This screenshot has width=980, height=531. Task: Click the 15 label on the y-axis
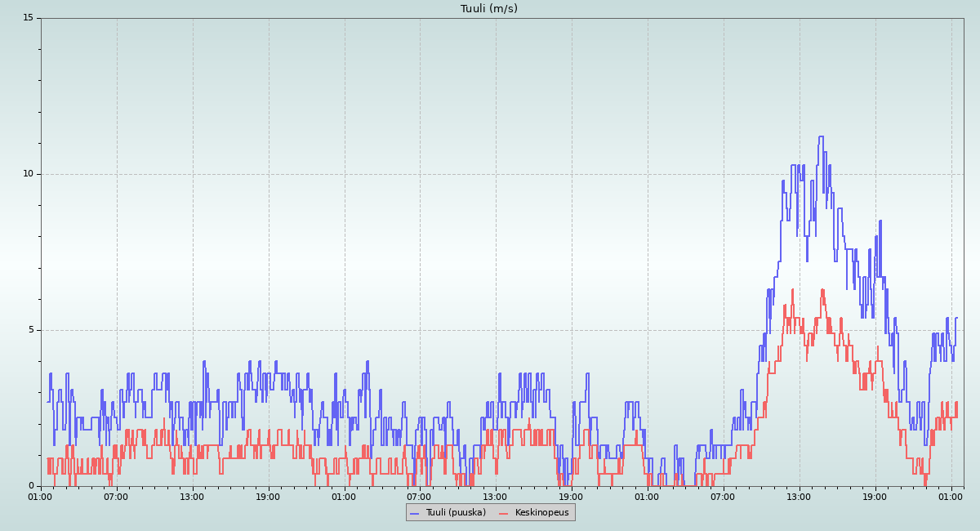coord(28,18)
